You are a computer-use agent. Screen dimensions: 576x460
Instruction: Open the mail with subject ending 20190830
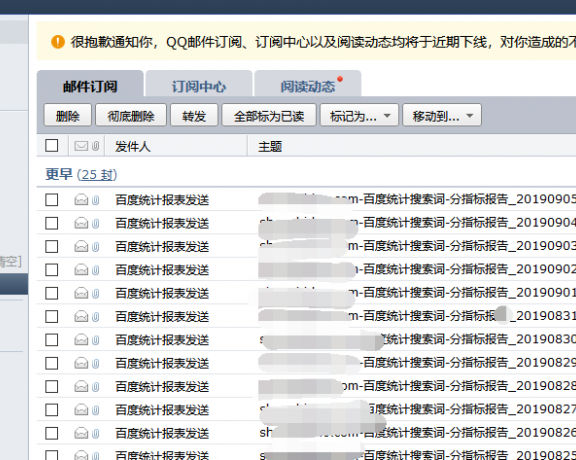click(417, 339)
